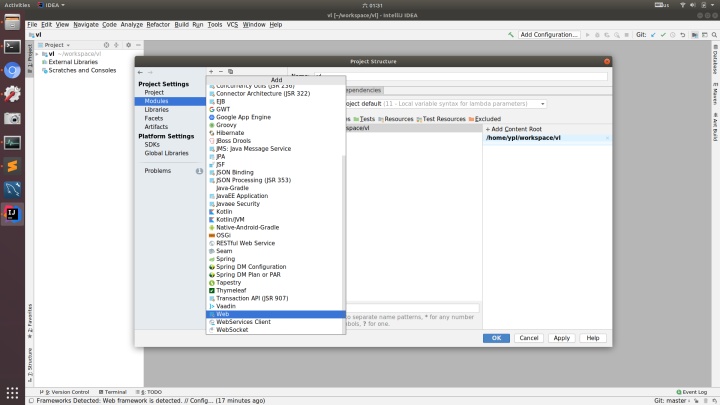
Task: Click the run configuration play icon
Action: click(x=587, y=35)
